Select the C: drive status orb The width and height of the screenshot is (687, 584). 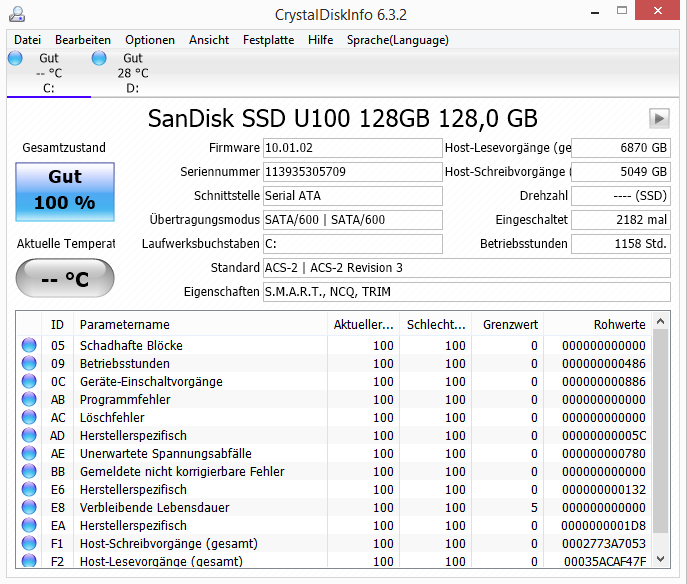(x=15, y=58)
